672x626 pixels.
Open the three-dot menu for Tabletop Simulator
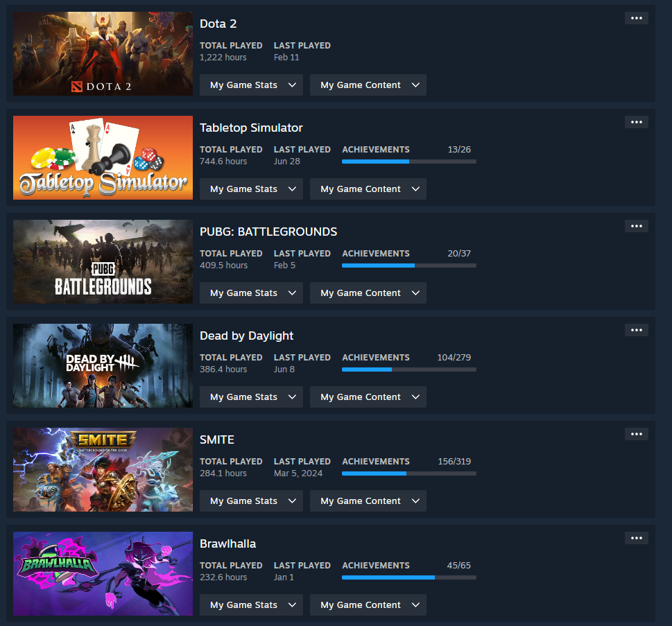point(637,122)
